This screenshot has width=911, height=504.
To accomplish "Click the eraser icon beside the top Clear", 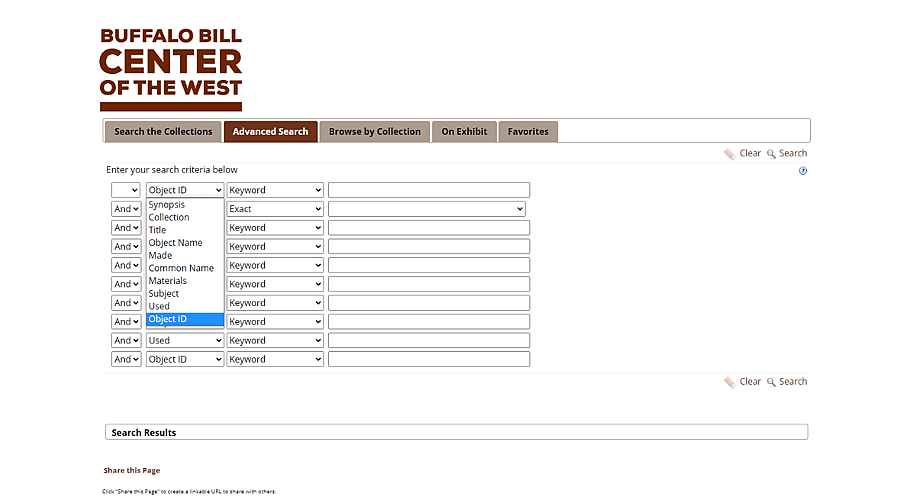I will tap(730, 154).
